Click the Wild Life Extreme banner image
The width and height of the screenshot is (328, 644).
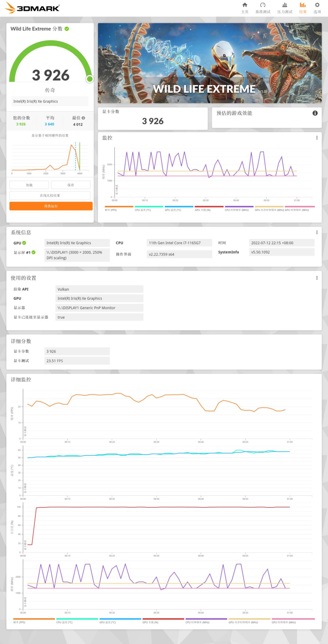(210, 63)
